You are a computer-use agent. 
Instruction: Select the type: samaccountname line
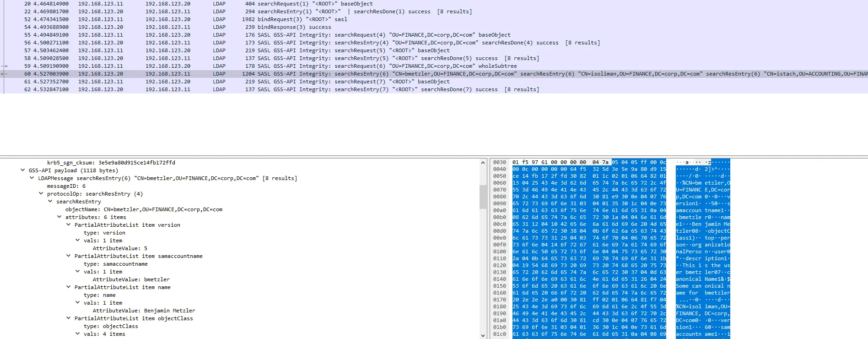[x=116, y=264]
